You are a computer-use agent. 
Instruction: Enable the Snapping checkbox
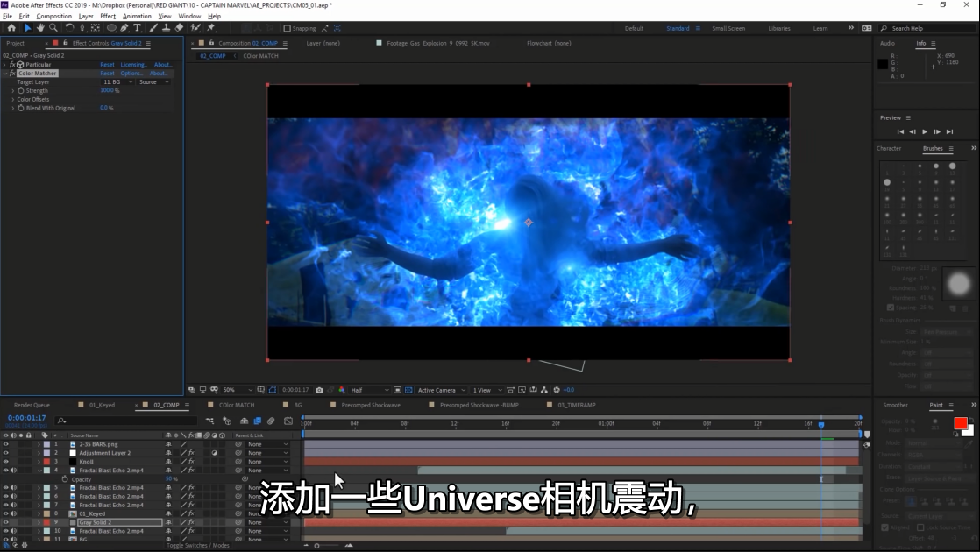pos(288,28)
